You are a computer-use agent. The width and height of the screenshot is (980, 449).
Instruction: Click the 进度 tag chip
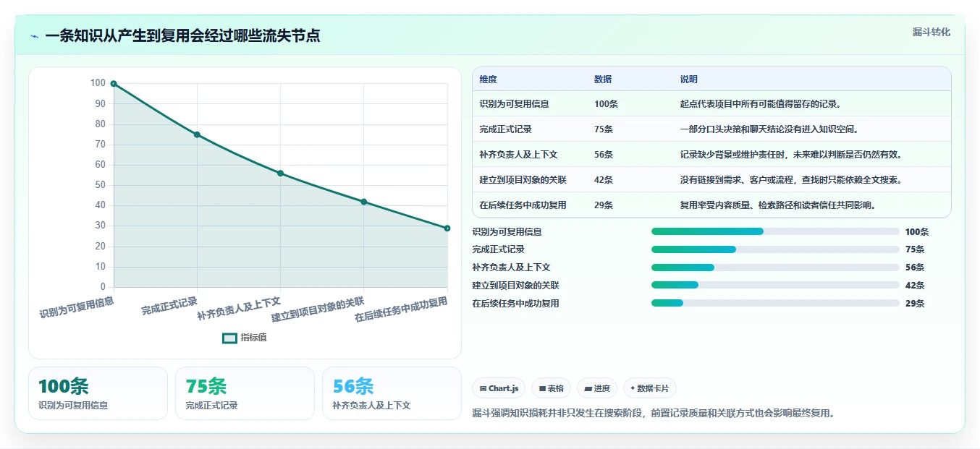(597, 388)
